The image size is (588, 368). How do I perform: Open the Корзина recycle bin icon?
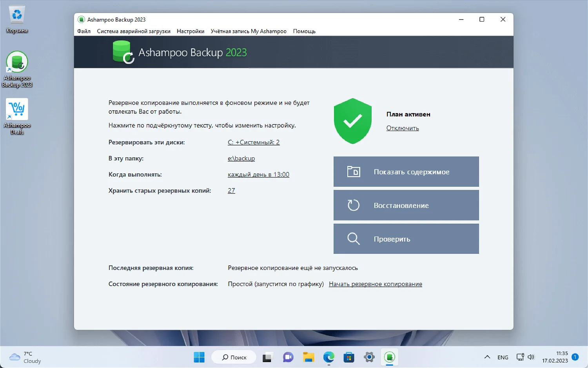pos(17,20)
